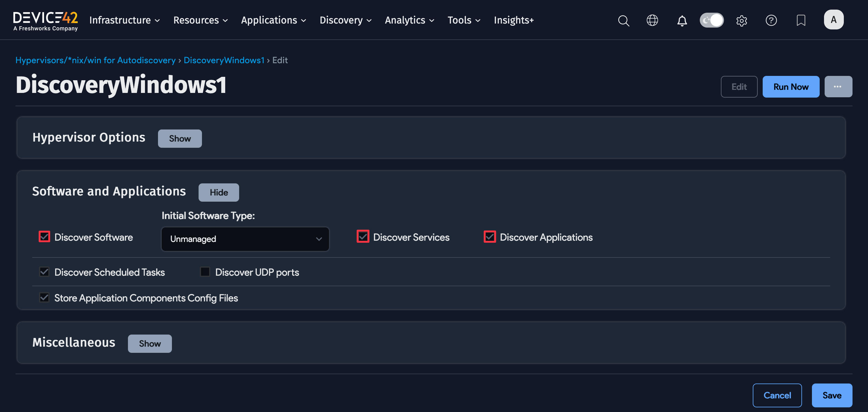Viewport: 868px width, 412px height.
Task: Open the Insights+ menu item
Action: tap(514, 20)
